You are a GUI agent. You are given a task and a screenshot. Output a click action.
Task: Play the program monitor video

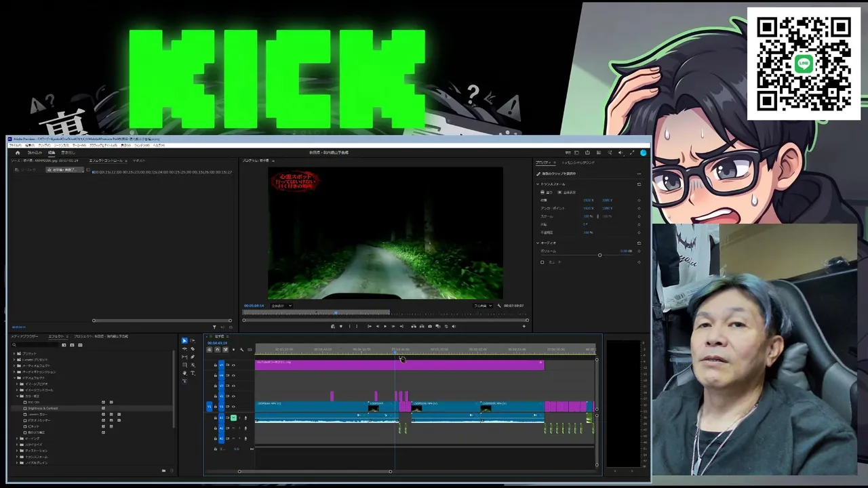[385, 326]
